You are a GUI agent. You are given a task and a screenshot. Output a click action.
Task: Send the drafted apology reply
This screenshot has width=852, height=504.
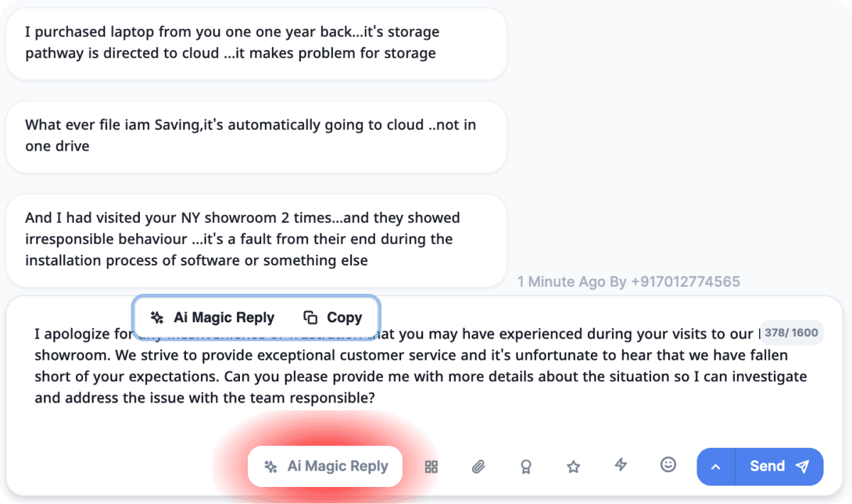(767, 466)
